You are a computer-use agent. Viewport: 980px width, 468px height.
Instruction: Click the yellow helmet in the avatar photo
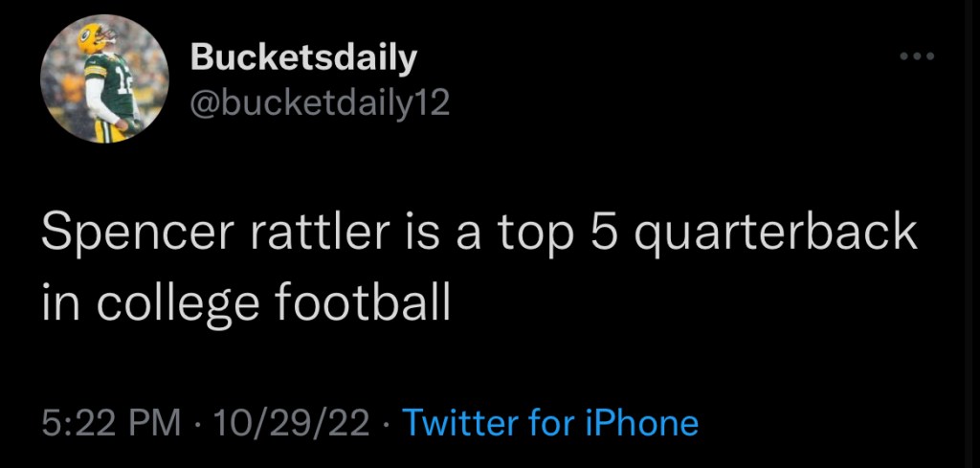[x=94, y=38]
